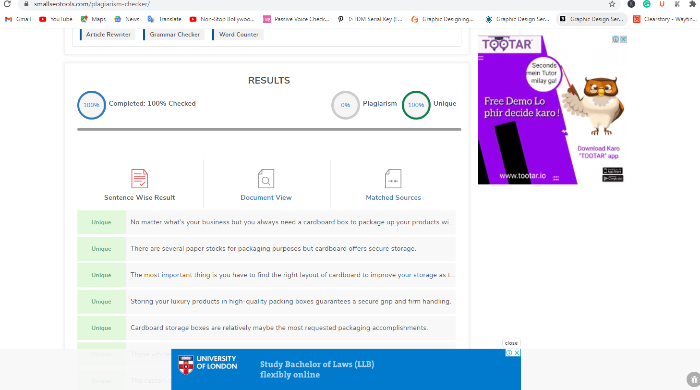Viewport: 700px width, 390px height.
Task: Bookmark this page with the star icon
Action: [612, 4]
